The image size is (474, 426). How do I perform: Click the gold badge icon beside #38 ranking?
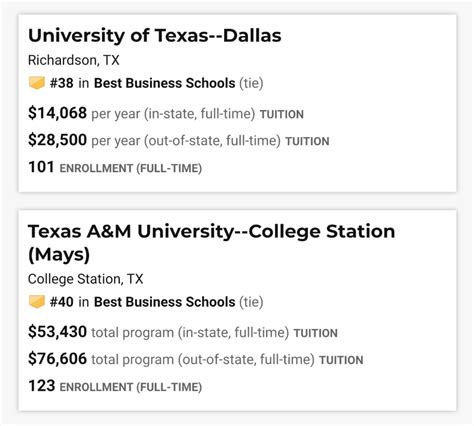[37, 83]
